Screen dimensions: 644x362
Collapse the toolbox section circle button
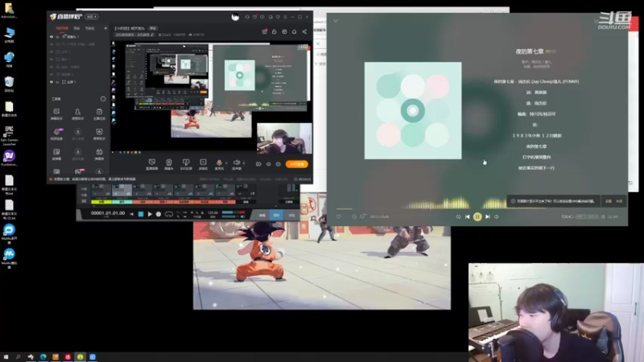click(x=103, y=99)
